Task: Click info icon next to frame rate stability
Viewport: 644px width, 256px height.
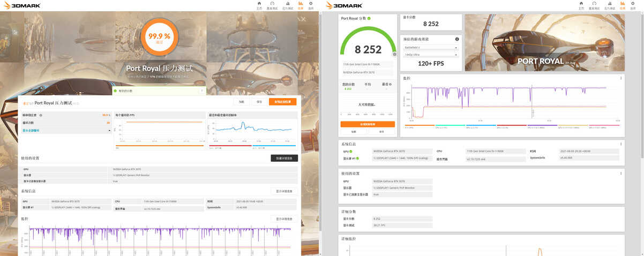Action: point(41,115)
